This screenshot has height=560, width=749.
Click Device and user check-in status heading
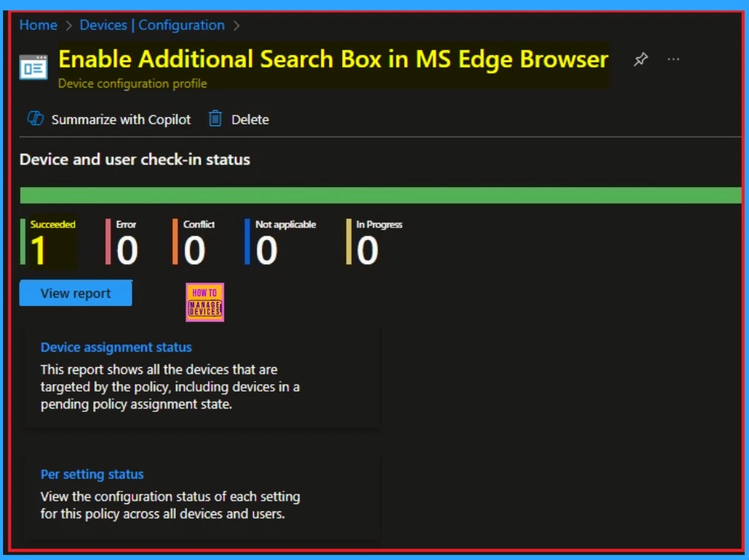(135, 160)
